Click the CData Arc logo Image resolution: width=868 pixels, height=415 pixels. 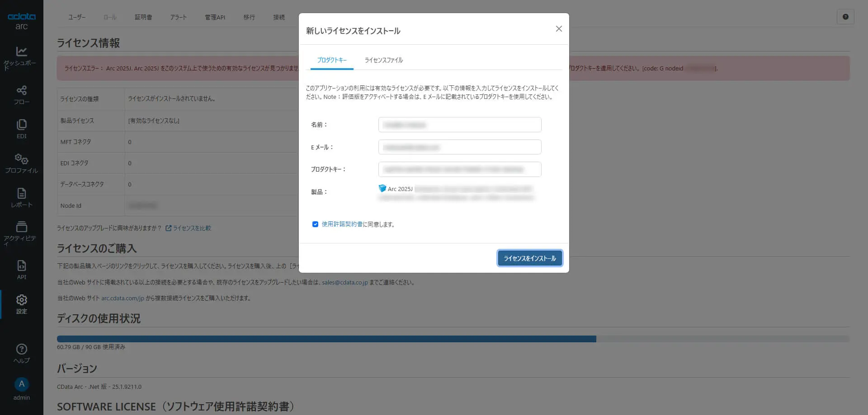click(x=21, y=21)
